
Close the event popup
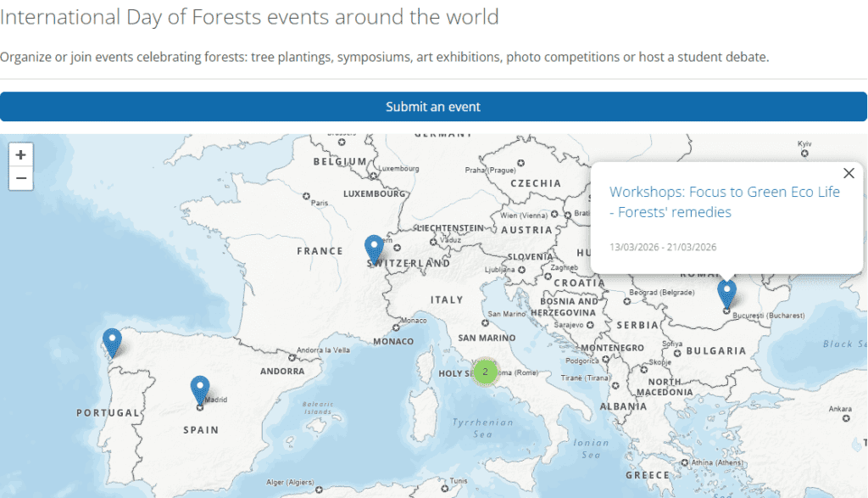click(x=849, y=173)
